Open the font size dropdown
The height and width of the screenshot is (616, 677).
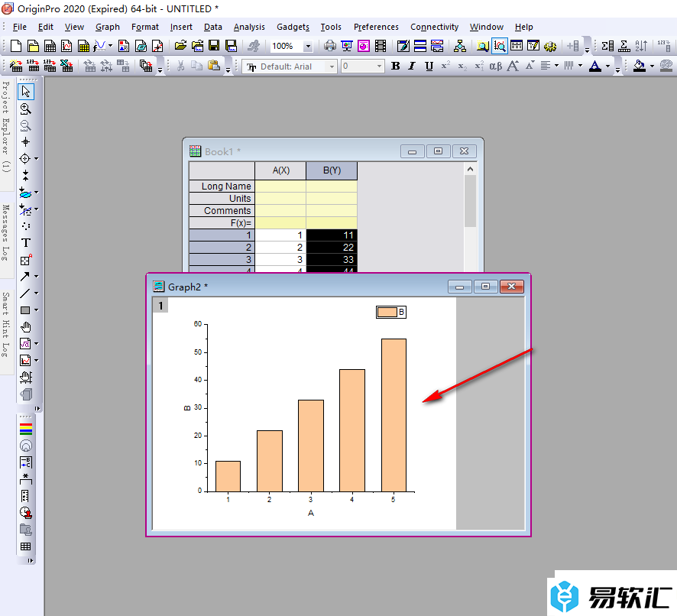[379, 66]
